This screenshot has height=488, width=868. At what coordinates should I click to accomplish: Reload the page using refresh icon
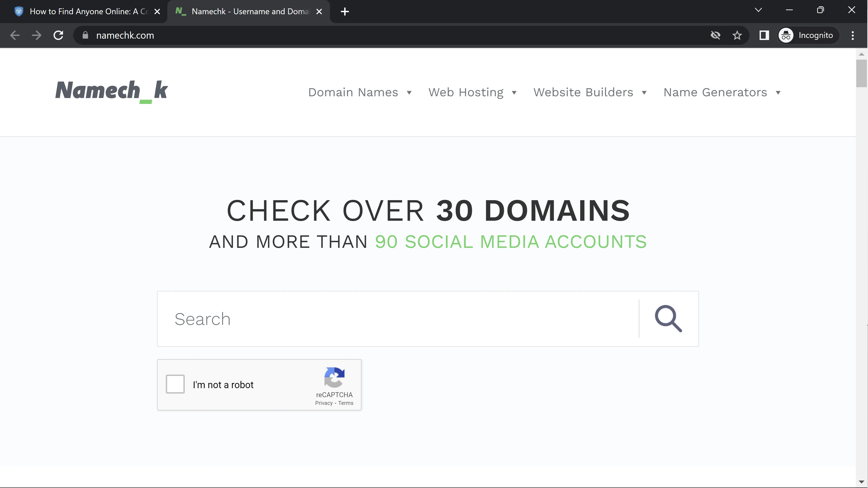[x=59, y=35]
